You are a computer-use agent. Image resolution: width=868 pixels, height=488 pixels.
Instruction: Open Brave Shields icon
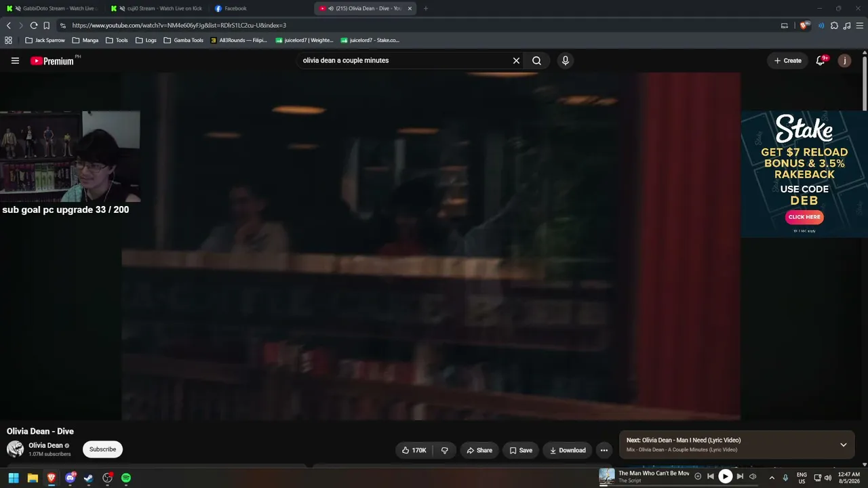[x=805, y=25]
